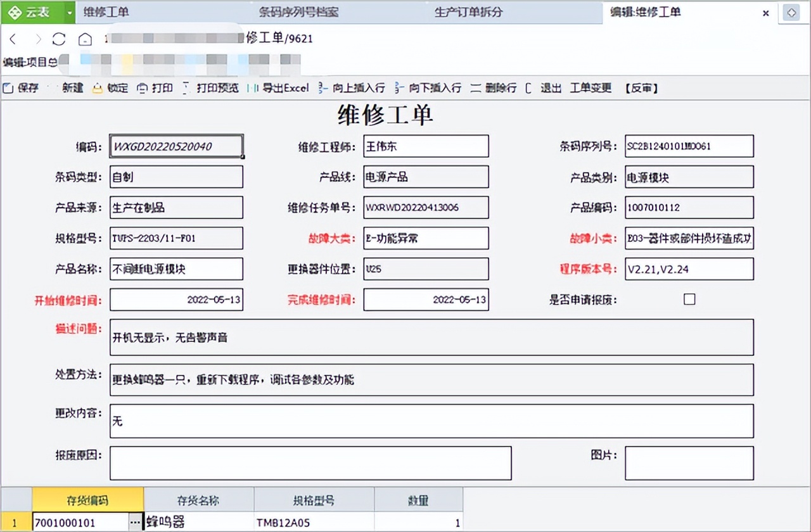Click inside the 编码 input field
The image size is (811, 532).
tap(176, 146)
